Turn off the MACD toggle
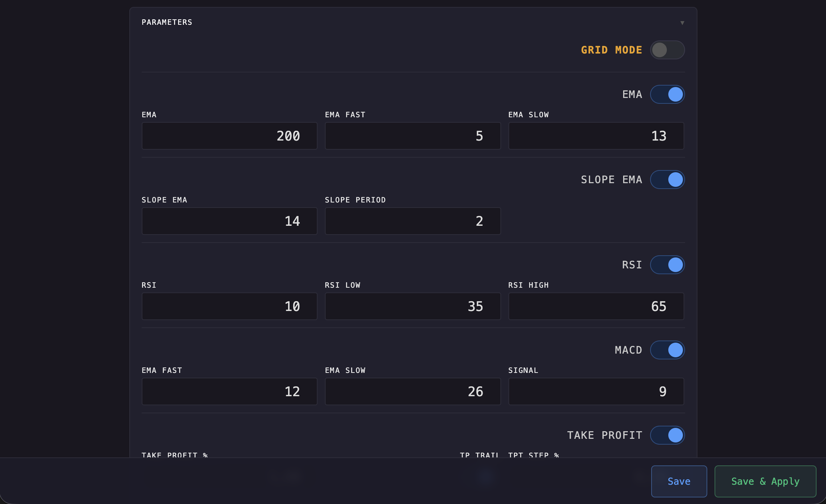 [x=667, y=350]
